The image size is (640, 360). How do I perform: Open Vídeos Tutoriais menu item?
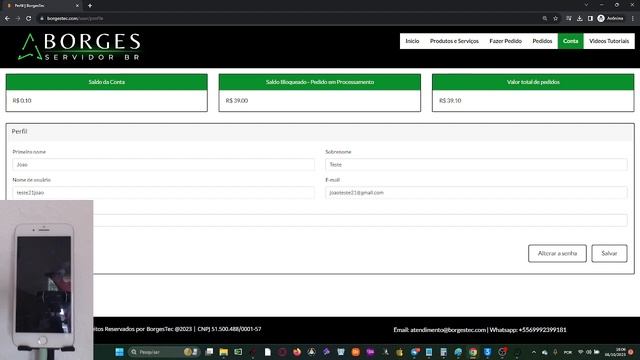tap(609, 41)
